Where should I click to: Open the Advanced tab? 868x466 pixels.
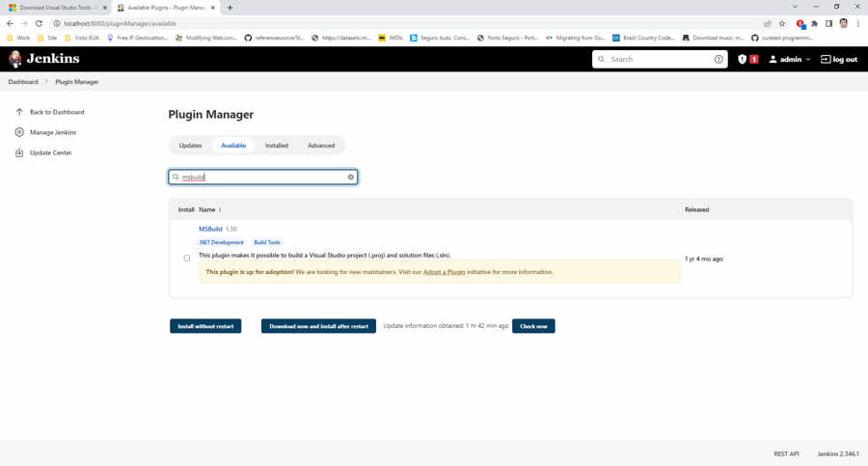pyautogui.click(x=321, y=146)
